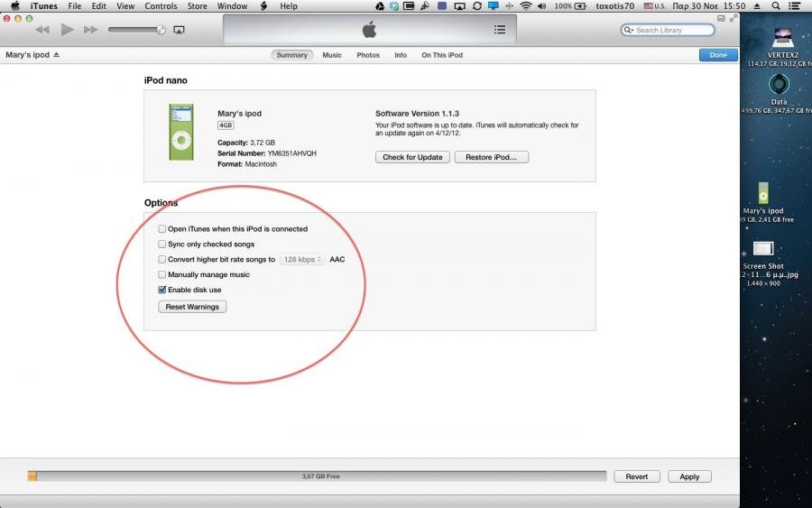Screen dimensions: 812x508
Task: Enable Open iTunes when this iPod is connected
Action: point(162,229)
